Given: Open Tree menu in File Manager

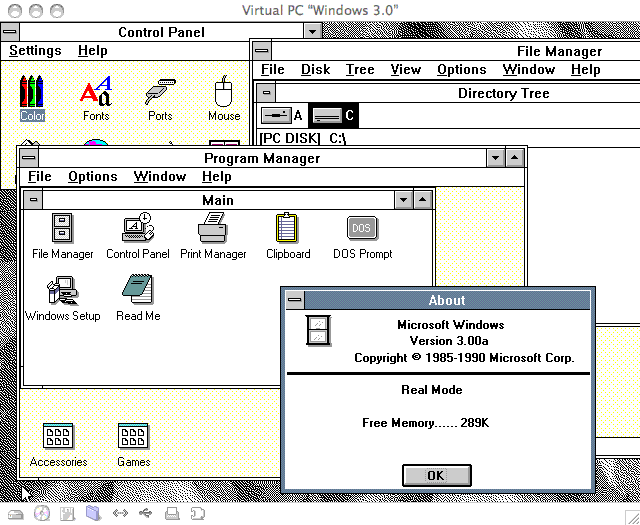Looking at the screenshot, I should pyautogui.click(x=360, y=69).
